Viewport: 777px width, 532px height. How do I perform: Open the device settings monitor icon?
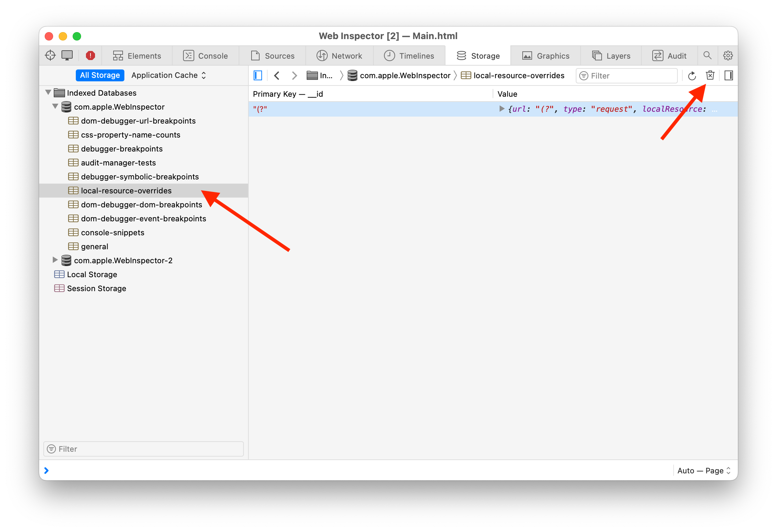click(x=67, y=56)
